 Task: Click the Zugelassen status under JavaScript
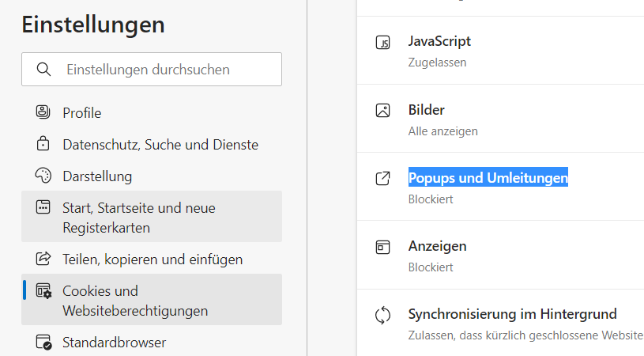click(x=437, y=62)
